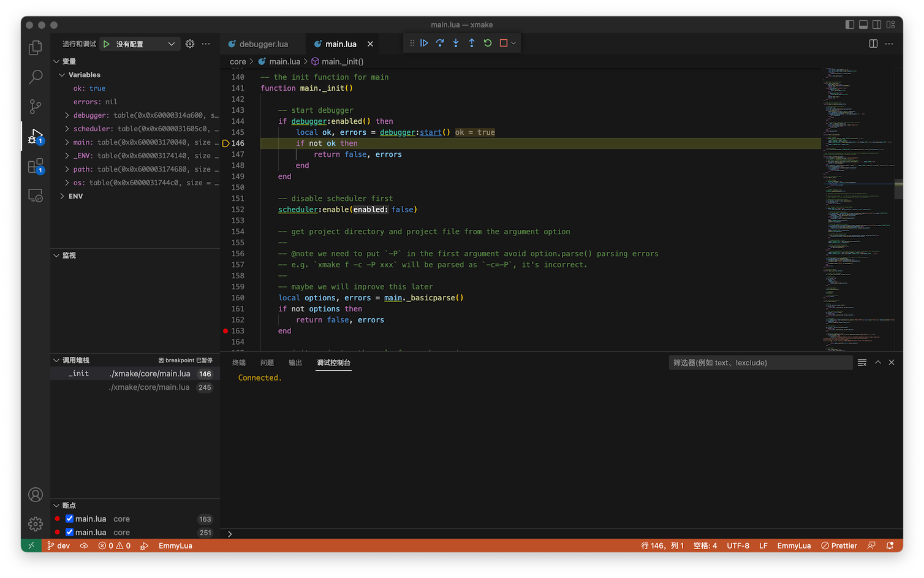Disable the main.lua line 251 breakpoint
Image resolution: width=924 pixels, height=578 pixels.
coord(69,532)
